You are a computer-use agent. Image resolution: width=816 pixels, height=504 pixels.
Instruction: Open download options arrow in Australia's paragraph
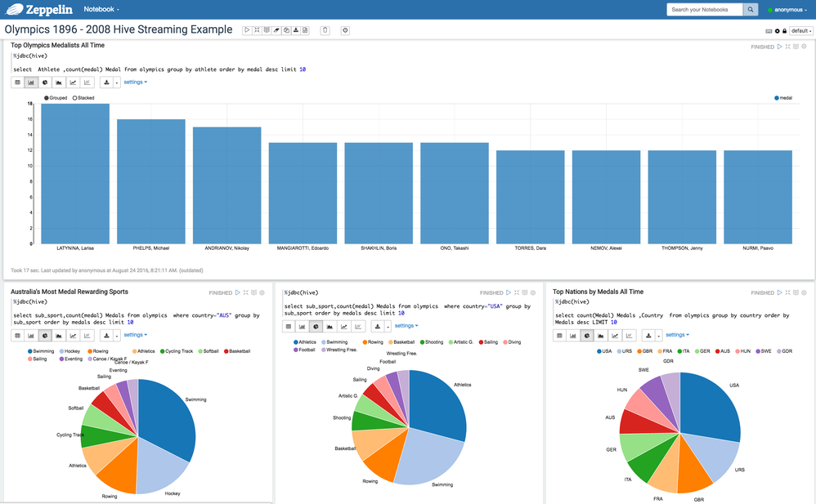point(117,335)
